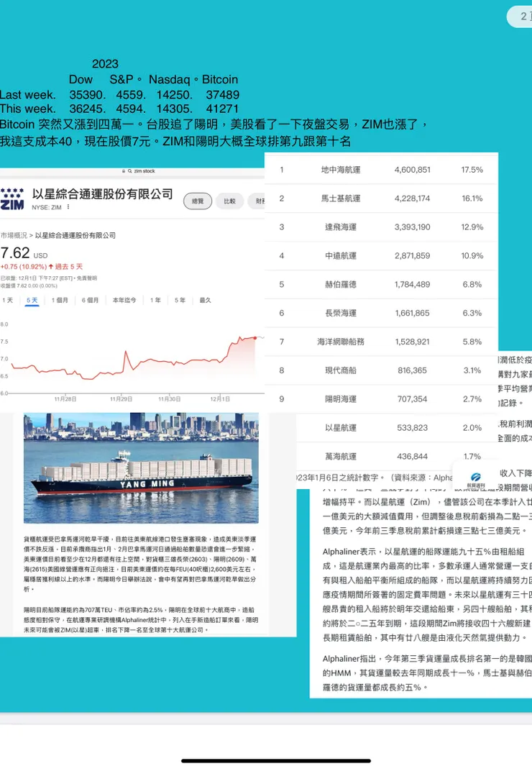
Task: Tap the Last week. row label
Action: tap(28, 95)
